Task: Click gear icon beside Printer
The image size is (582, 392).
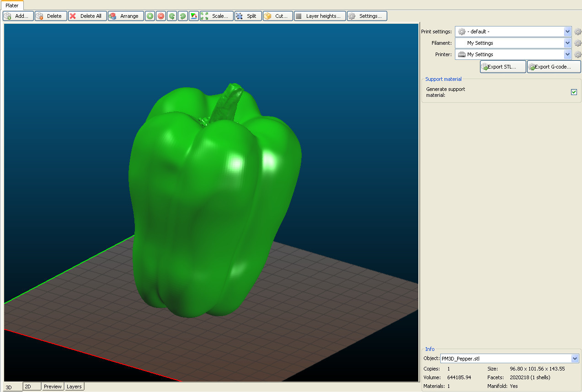Action: pyautogui.click(x=578, y=54)
